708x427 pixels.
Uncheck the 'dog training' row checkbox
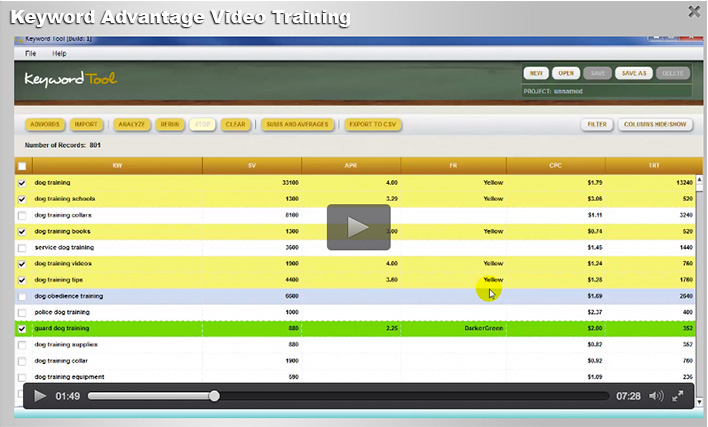click(22, 183)
